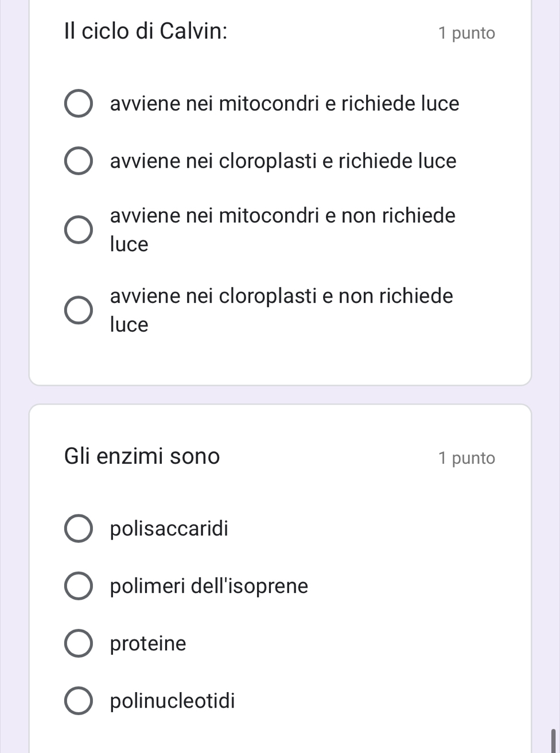Click the 'polisaccaridi' answer label text
The width and height of the screenshot is (560, 753).
coord(169,529)
